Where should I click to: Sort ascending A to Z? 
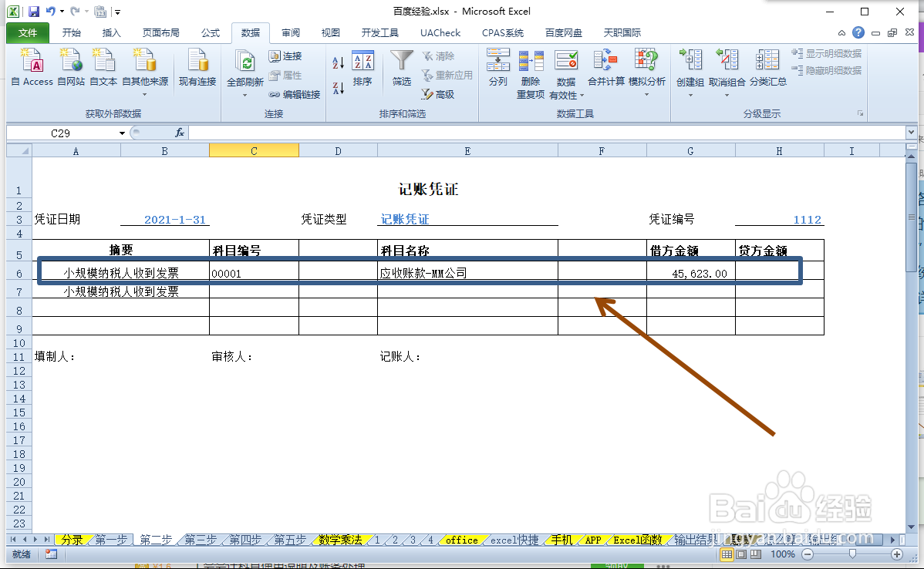tap(339, 62)
